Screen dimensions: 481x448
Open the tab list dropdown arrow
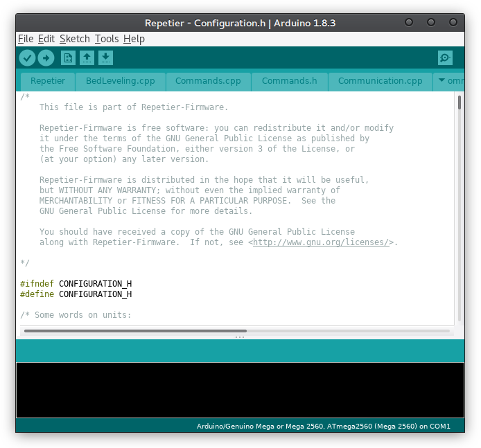pyautogui.click(x=441, y=80)
